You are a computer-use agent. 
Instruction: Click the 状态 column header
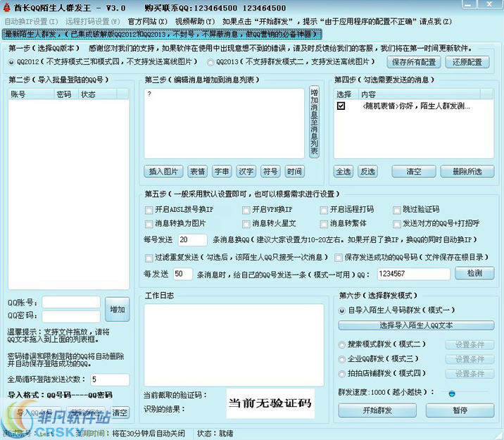98,94
